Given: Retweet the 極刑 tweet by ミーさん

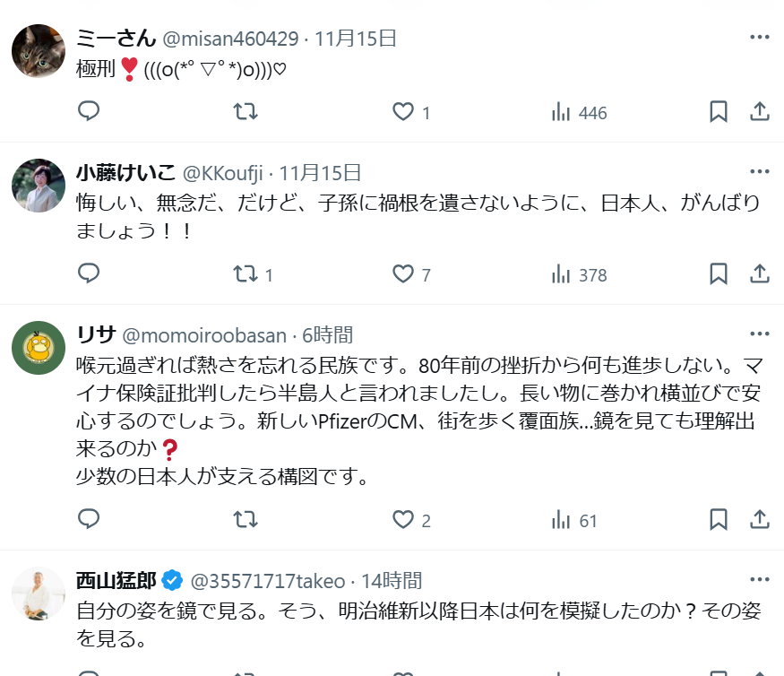Looking at the screenshot, I should click(x=246, y=111).
